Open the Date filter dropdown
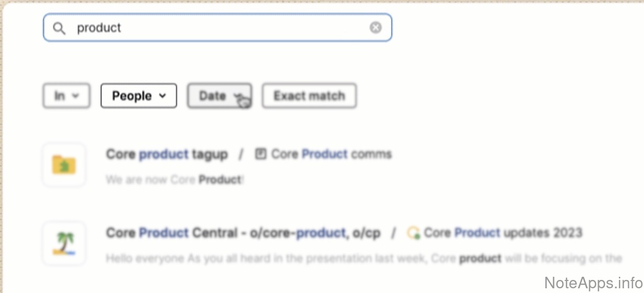 click(219, 96)
